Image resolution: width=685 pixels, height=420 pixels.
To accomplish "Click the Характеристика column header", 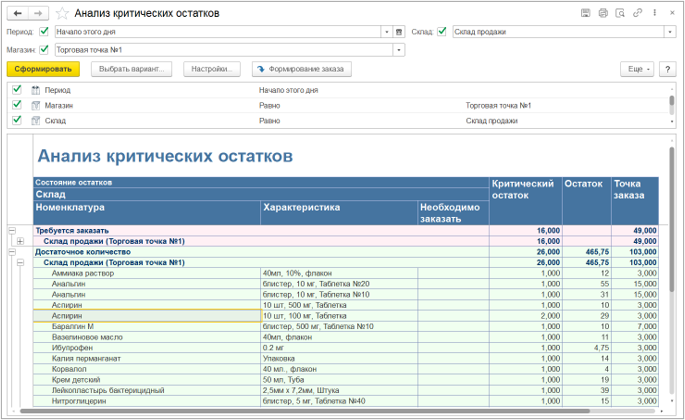I will tap(339, 213).
